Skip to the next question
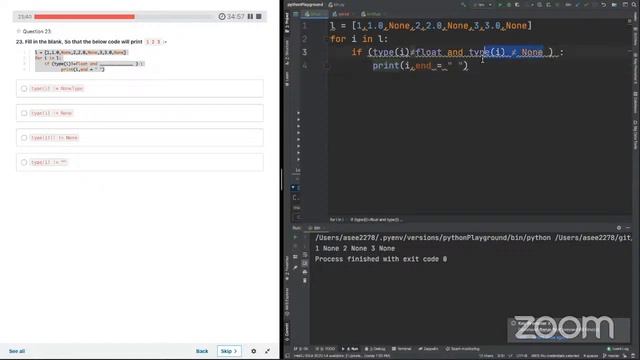 coord(229,351)
